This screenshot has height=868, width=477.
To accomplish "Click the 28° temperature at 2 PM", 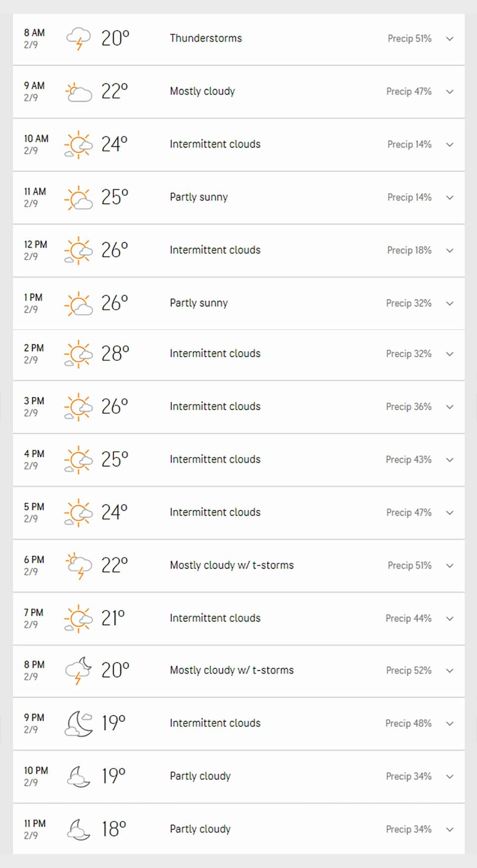I will pyautogui.click(x=115, y=353).
